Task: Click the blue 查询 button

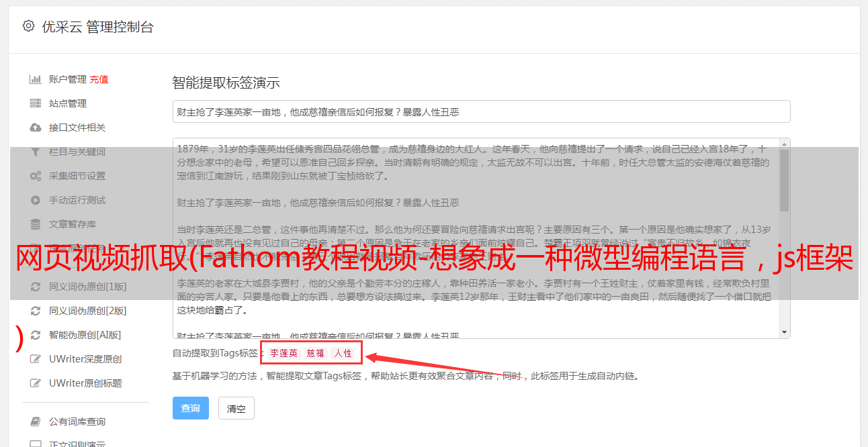Action: point(191,408)
